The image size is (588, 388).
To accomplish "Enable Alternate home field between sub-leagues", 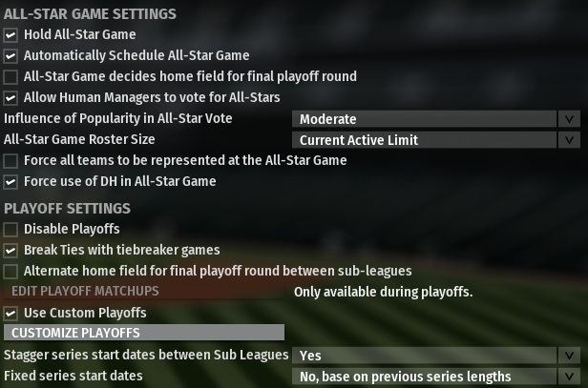I will (10, 272).
